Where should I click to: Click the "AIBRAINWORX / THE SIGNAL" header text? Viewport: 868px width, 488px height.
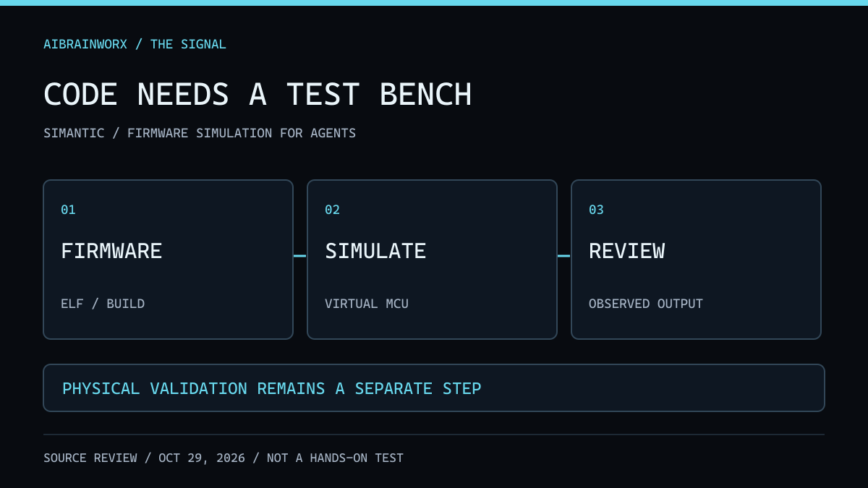135,44
